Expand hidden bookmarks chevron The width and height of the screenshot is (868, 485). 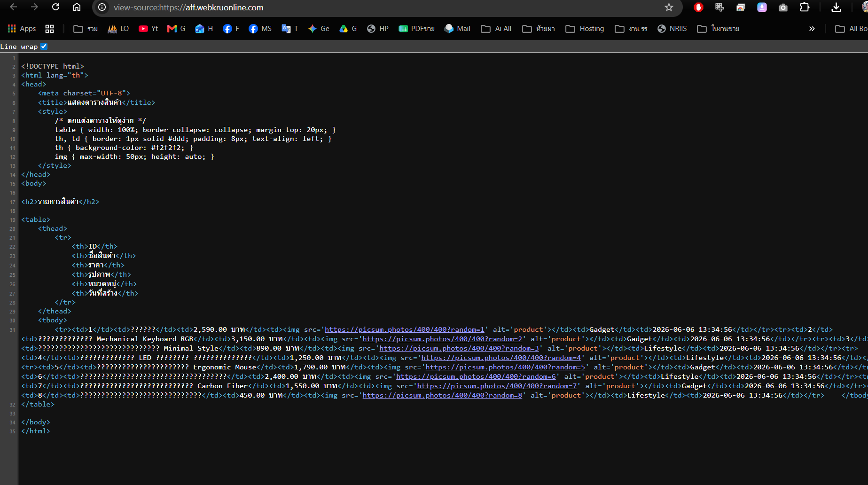[x=812, y=29]
